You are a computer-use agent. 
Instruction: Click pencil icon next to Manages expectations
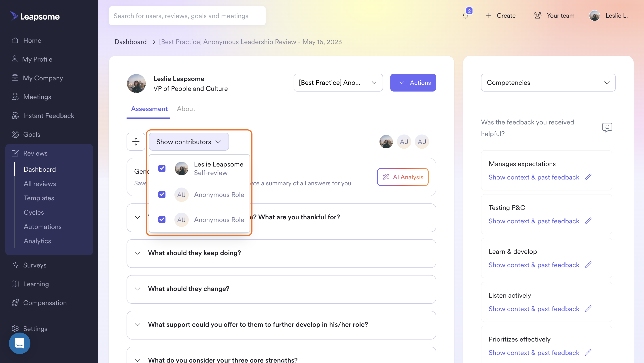click(x=588, y=177)
